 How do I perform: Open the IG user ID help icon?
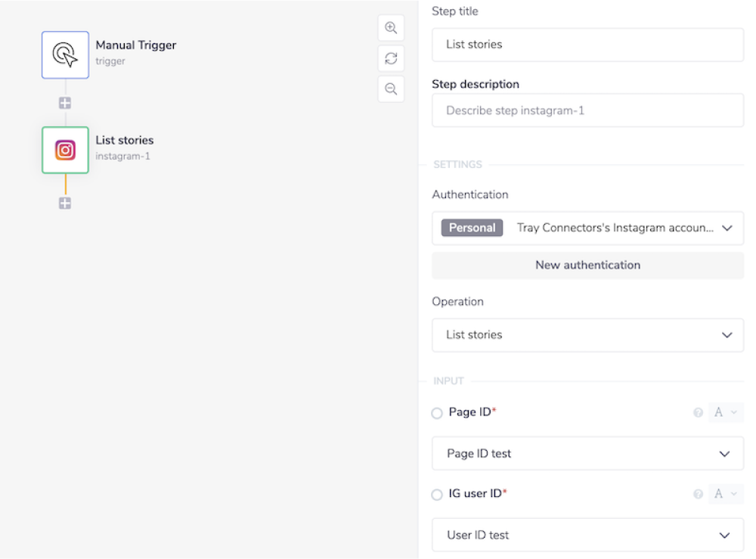[699, 494]
